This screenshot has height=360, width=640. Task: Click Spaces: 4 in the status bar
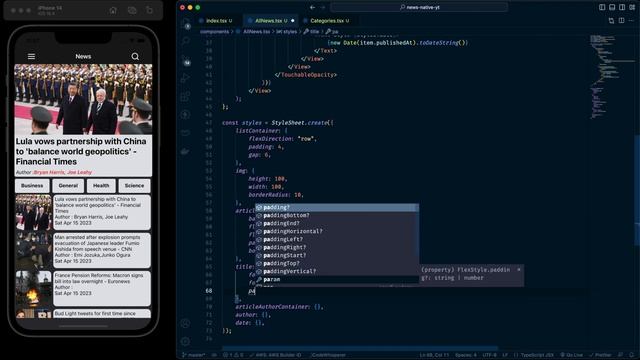click(466, 355)
